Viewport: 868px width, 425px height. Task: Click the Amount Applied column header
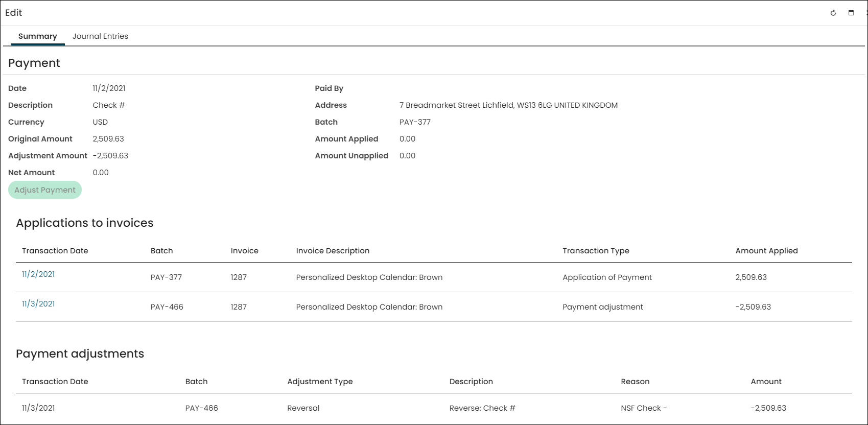click(766, 251)
